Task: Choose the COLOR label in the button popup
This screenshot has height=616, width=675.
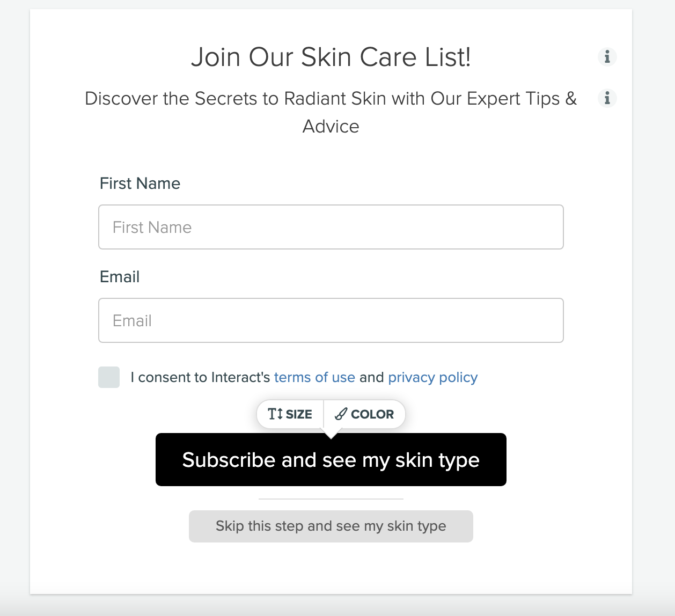Action: click(x=372, y=414)
